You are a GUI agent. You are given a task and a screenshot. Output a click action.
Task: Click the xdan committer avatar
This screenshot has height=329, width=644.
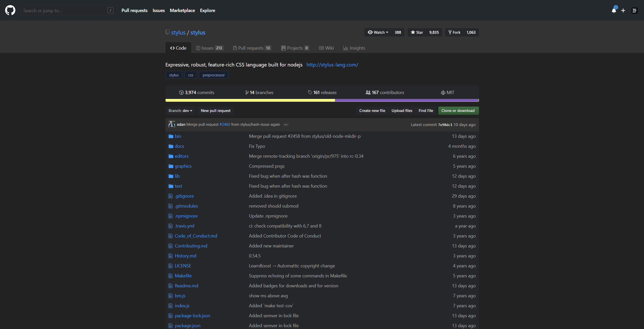(172, 124)
